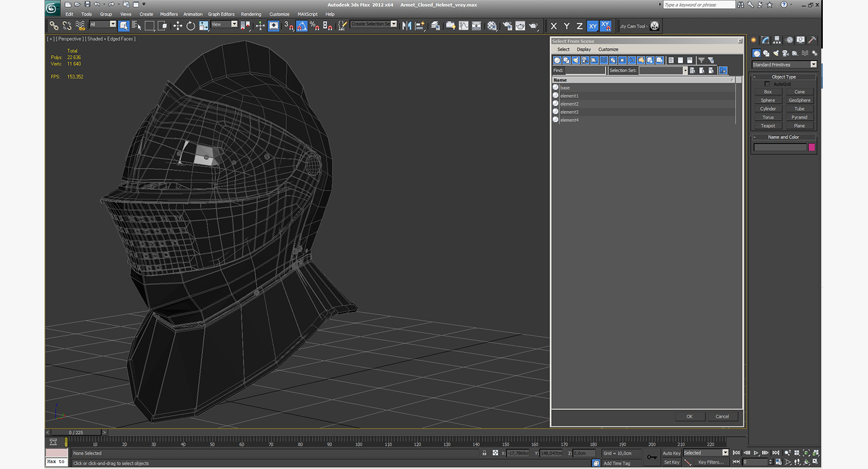Click the Unlink Selection tool

tap(67, 26)
